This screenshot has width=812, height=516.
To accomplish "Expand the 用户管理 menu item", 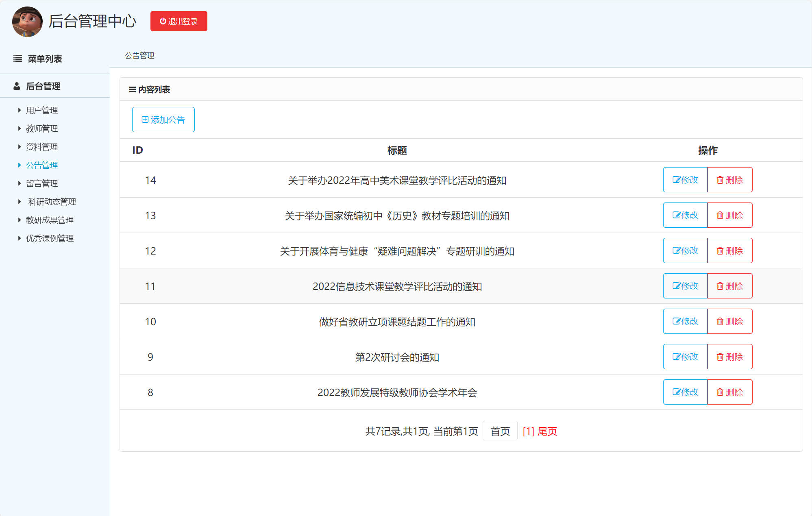I will point(42,110).
